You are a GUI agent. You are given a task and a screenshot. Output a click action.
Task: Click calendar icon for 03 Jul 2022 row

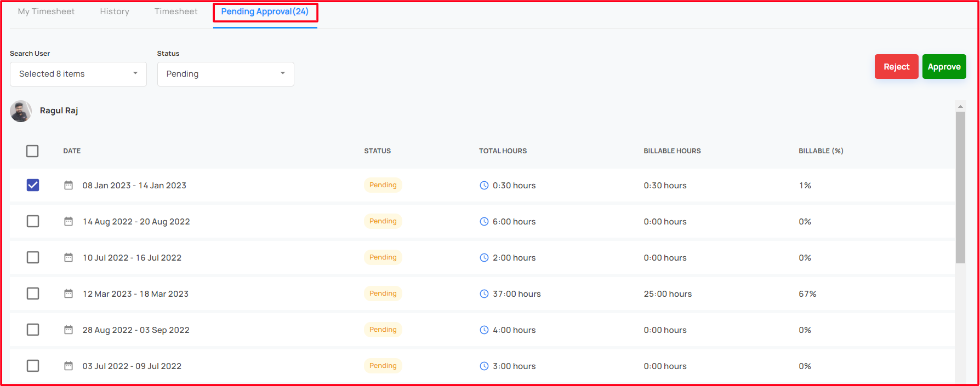click(69, 366)
